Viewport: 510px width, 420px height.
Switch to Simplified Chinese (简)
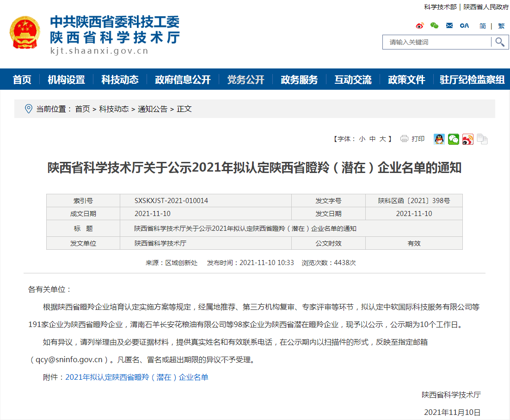(483, 26)
